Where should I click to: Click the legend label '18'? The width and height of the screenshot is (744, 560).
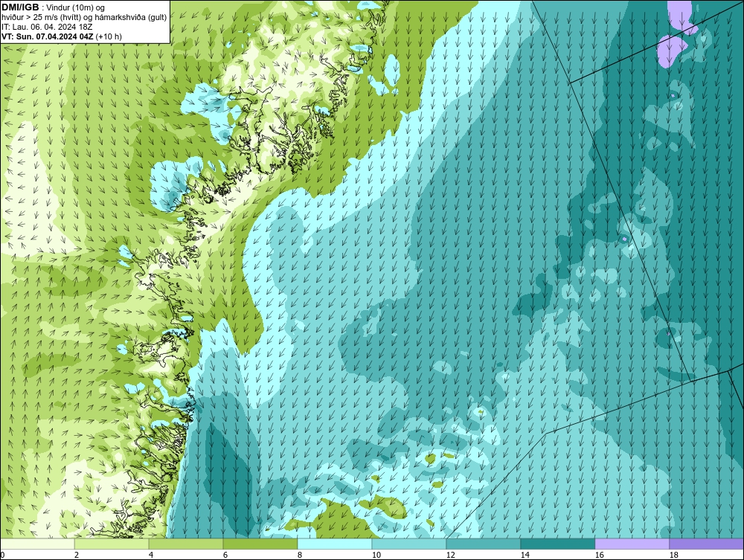click(674, 555)
